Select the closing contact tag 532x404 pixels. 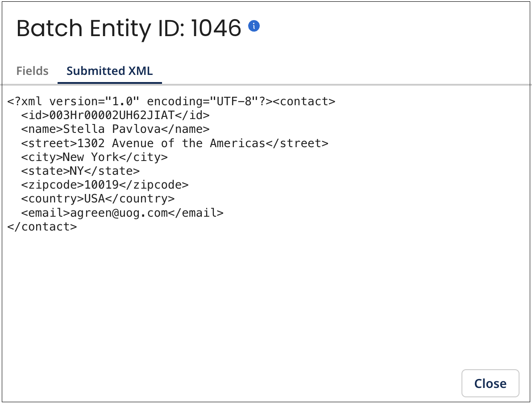(42, 226)
